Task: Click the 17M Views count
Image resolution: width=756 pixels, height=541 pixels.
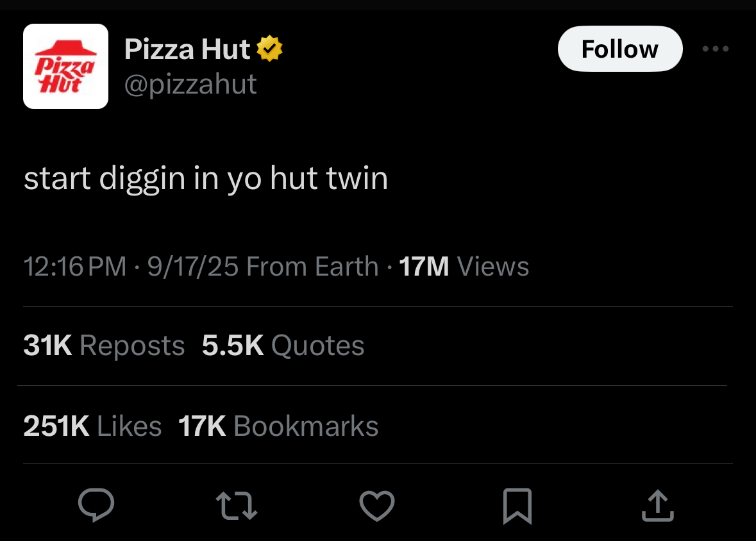Action: [464, 267]
